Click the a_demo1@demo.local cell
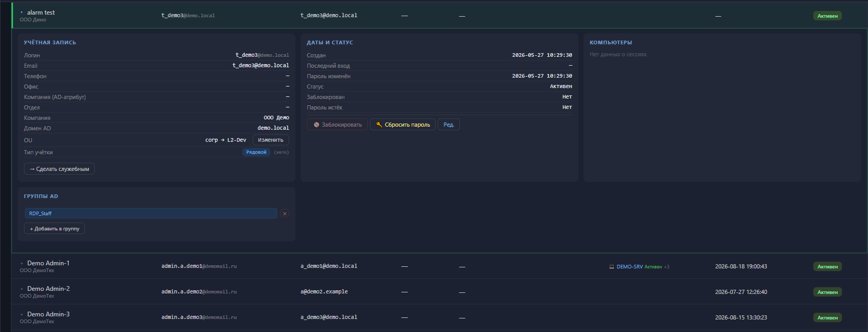 (329, 266)
